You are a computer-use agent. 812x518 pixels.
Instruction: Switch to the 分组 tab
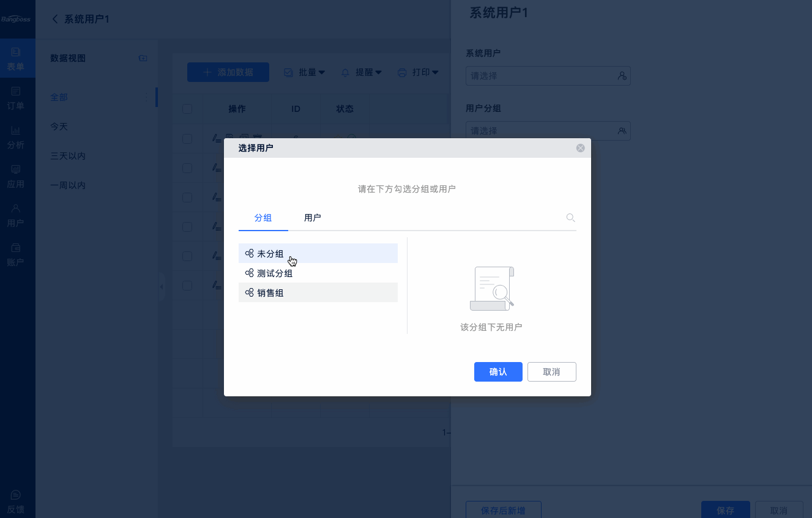263,218
